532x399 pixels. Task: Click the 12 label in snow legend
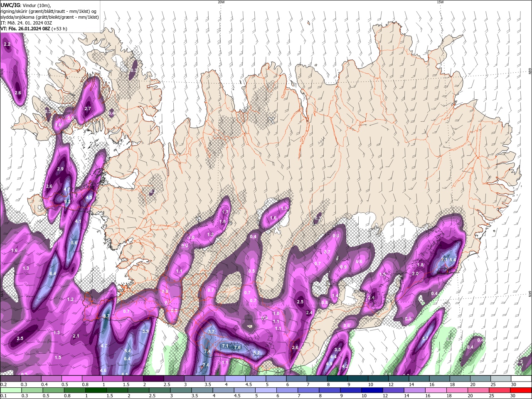(391, 384)
